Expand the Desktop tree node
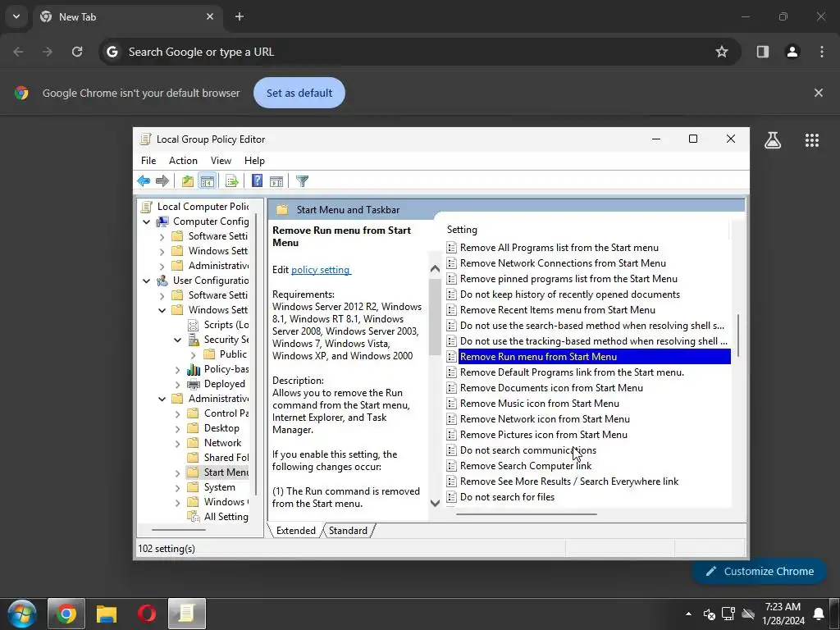The width and height of the screenshot is (840, 630). point(177,428)
